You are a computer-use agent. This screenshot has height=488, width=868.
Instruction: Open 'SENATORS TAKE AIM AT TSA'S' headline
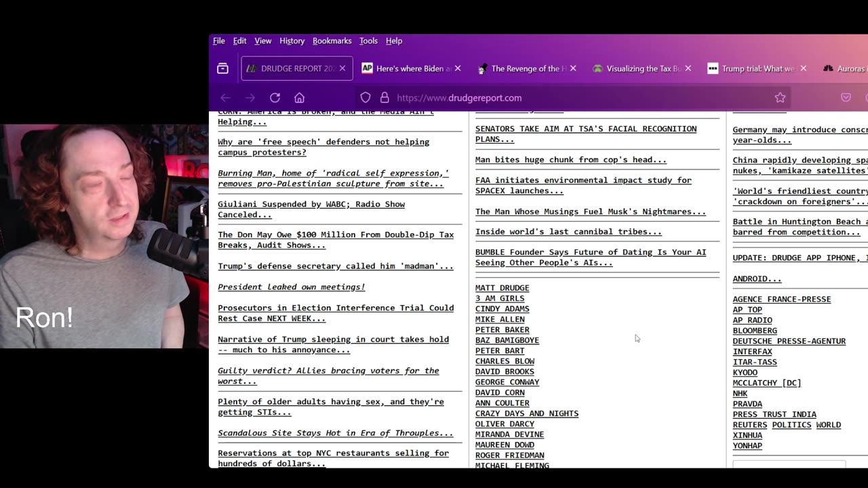tap(586, 134)
